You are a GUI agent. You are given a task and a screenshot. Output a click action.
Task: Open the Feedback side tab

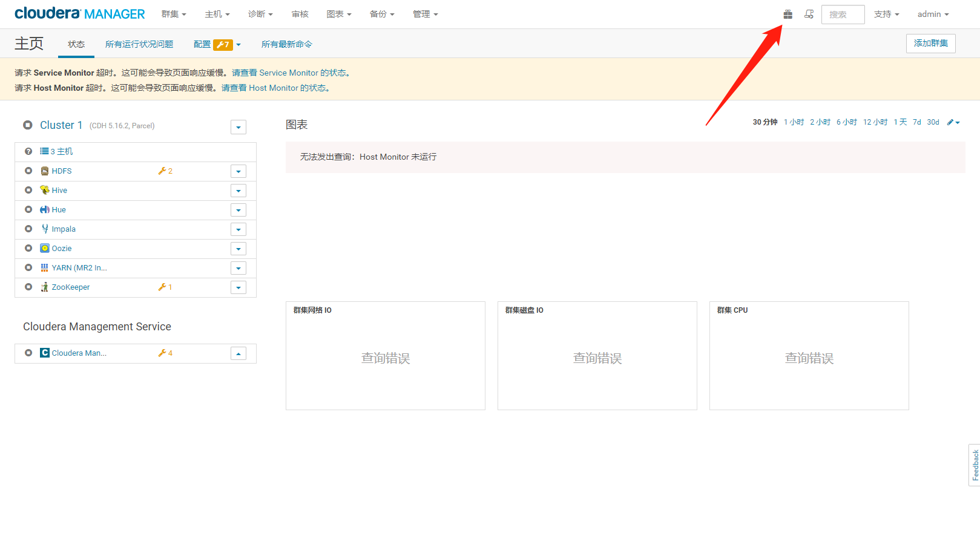click(975, 465)
